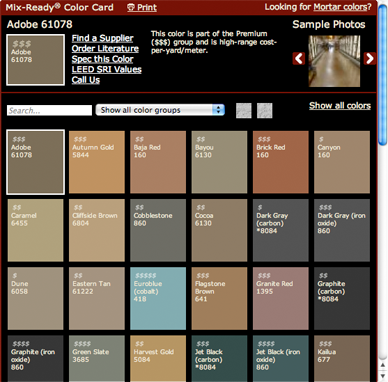
Task: Open the color groups dropdown
Action: pyautogui.click(x=160, y=110)
